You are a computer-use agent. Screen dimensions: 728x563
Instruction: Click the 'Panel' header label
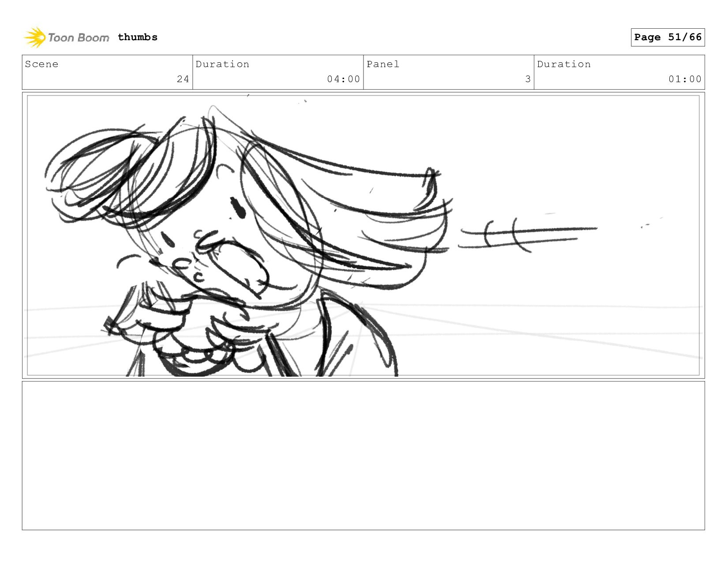[x=383, y=64]
